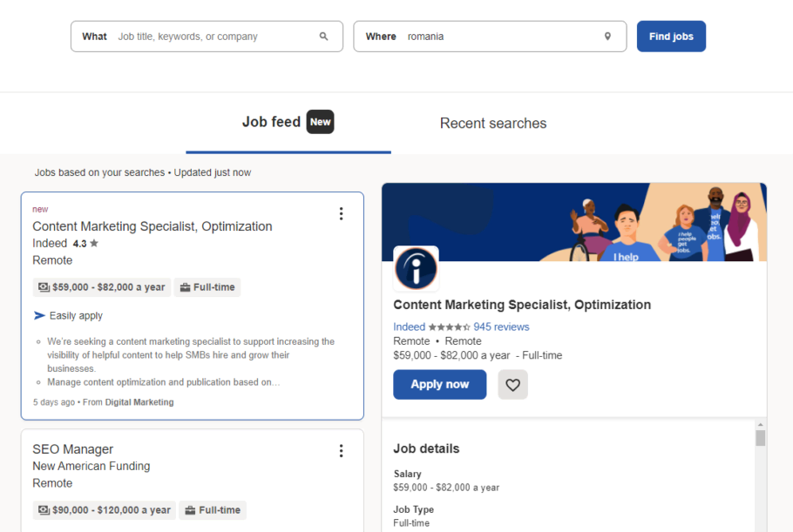This screenshot has height=532, width=793.
Task: Click the What job title input field
Action: pyautogui.click(x=207, y=37)
